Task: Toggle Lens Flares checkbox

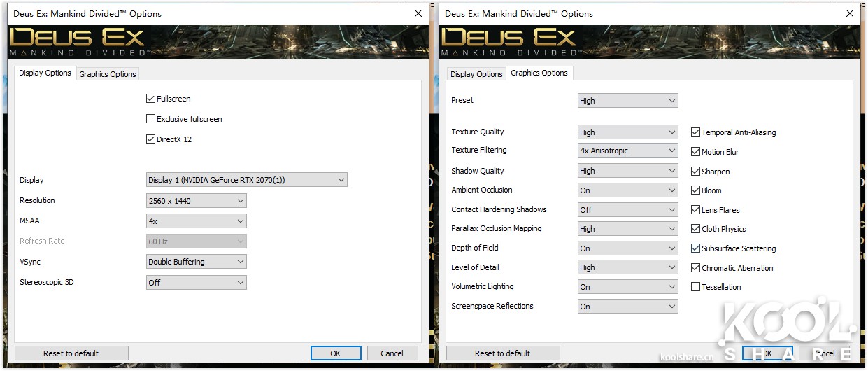Action: (695, 209)
